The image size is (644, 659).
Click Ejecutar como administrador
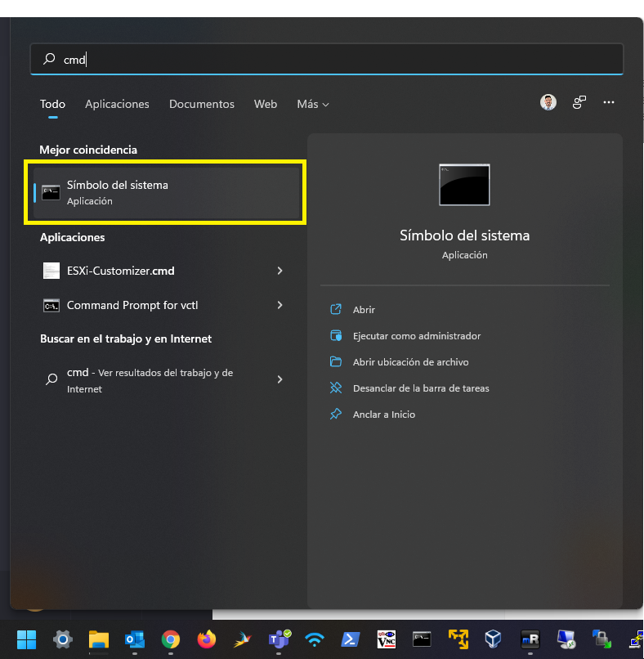pos(417,336)
